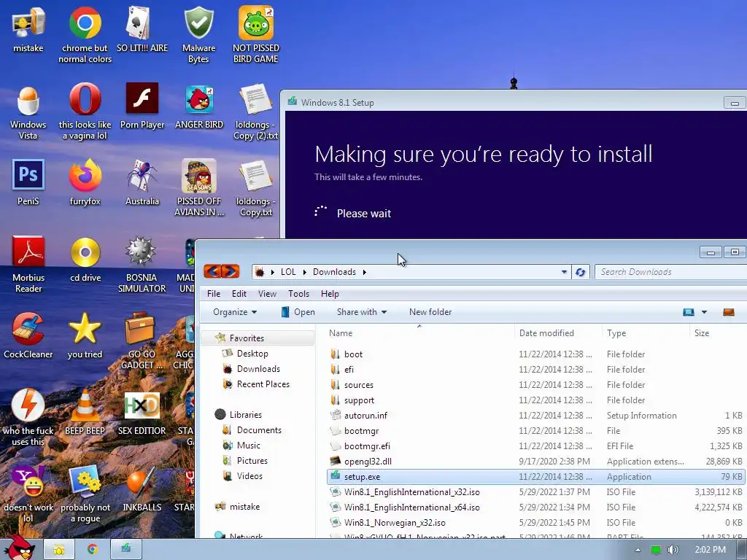
Task: Open the lightning-bolt 'who the fuck uses this' icon
Action: (28, 418)
